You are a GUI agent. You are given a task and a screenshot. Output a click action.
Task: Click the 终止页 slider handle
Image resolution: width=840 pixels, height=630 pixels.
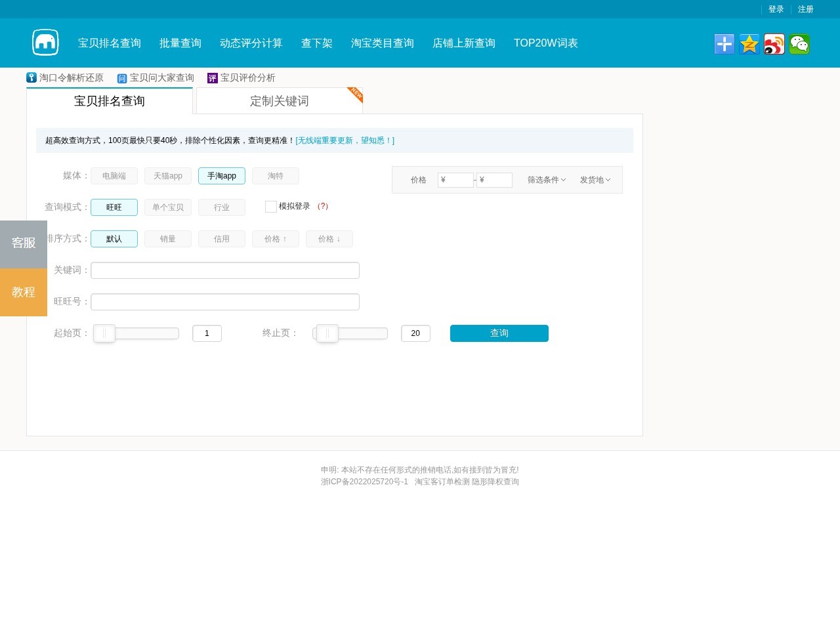[327, 333]
